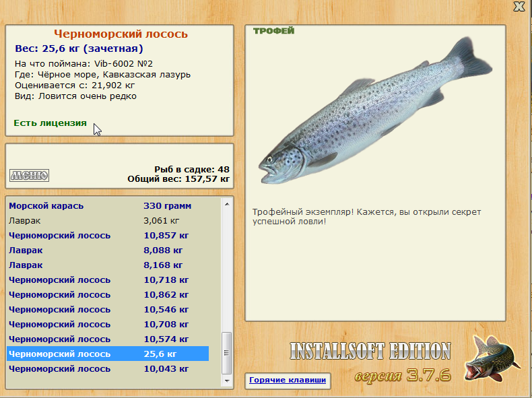Click the fish list scrollbar thumb
Image resolution: width=532 pixels, height=398 pixels.
tap(227, 353)
